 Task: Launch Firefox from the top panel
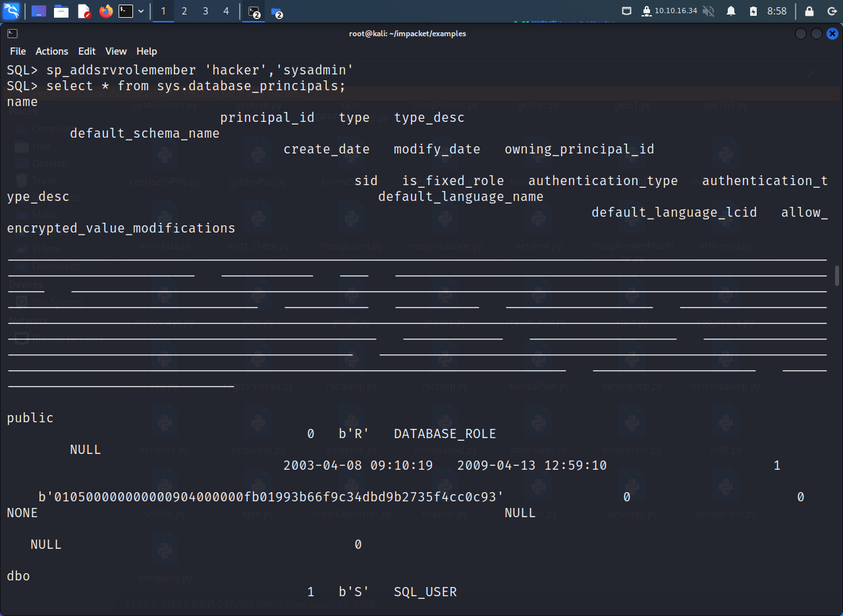point(106,11)
